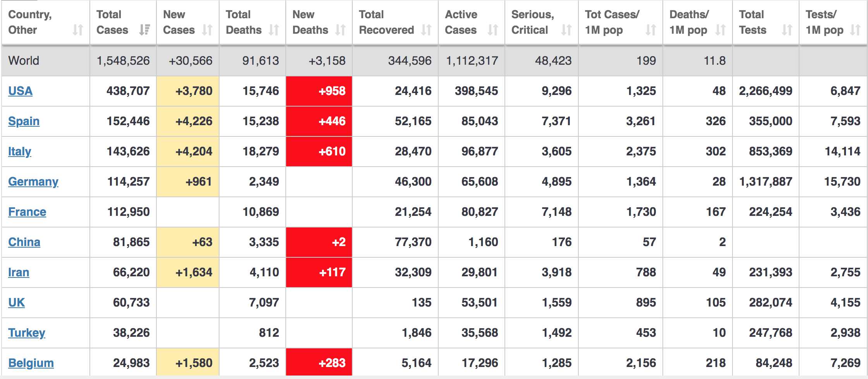
Task: Sort Active Cases via its arrow icon
Action: click(x=493, y=30)
